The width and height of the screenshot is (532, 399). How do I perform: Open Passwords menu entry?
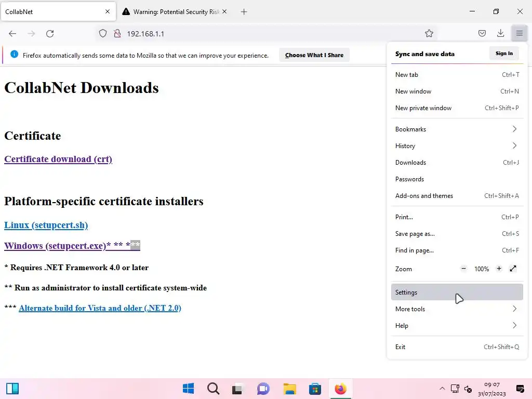click(x=457, y=179)
